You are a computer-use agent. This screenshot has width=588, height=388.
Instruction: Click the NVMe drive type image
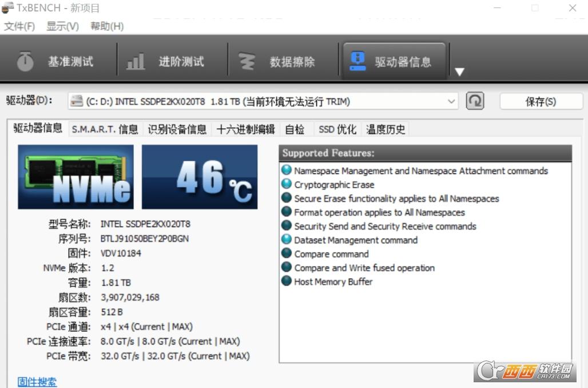click(76, 177)
